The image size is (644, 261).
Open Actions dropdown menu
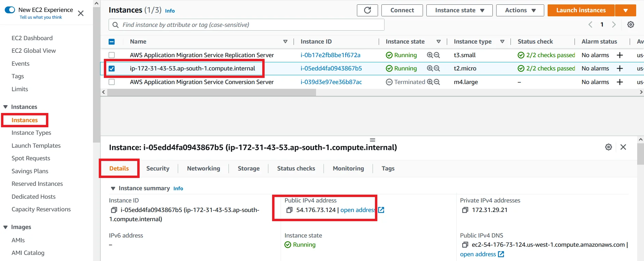point(520,10)
